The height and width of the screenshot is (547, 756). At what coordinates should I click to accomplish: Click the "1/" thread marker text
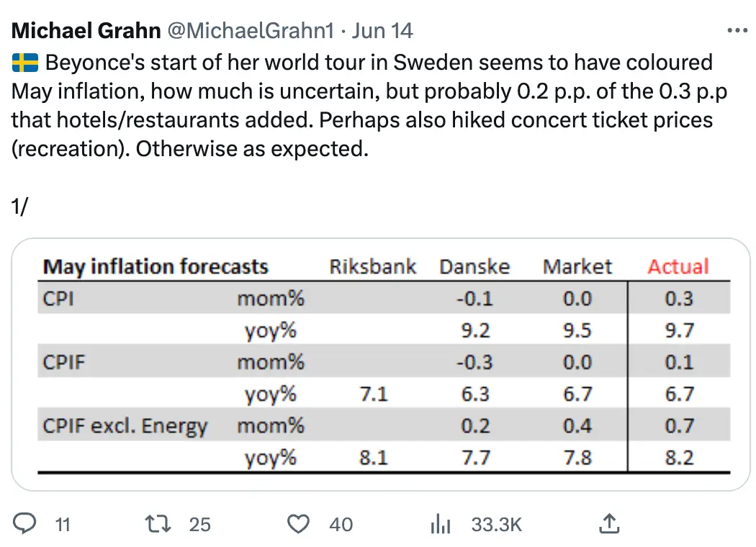point(20,206)
